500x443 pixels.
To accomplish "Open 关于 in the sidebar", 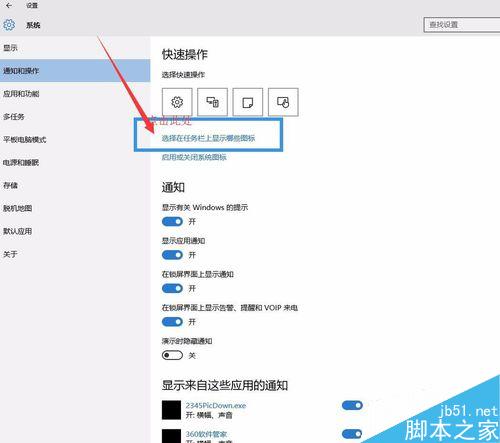I will [x=75, y=254].
